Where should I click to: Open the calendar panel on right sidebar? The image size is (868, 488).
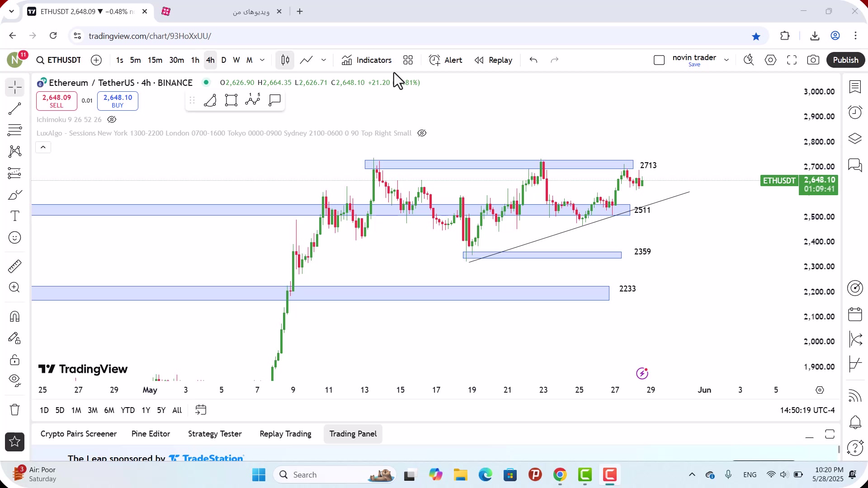coord(855,314)
